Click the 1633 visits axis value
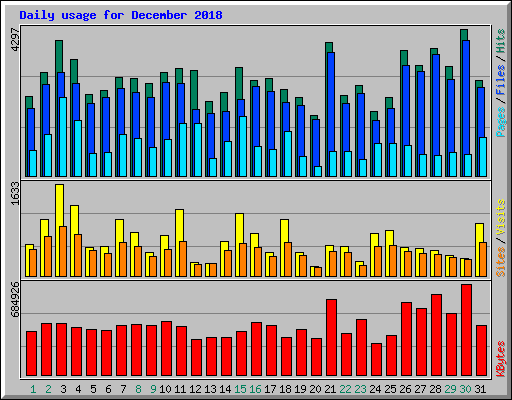This screenshot has height=400, width=512. click(x=15, y=193)
